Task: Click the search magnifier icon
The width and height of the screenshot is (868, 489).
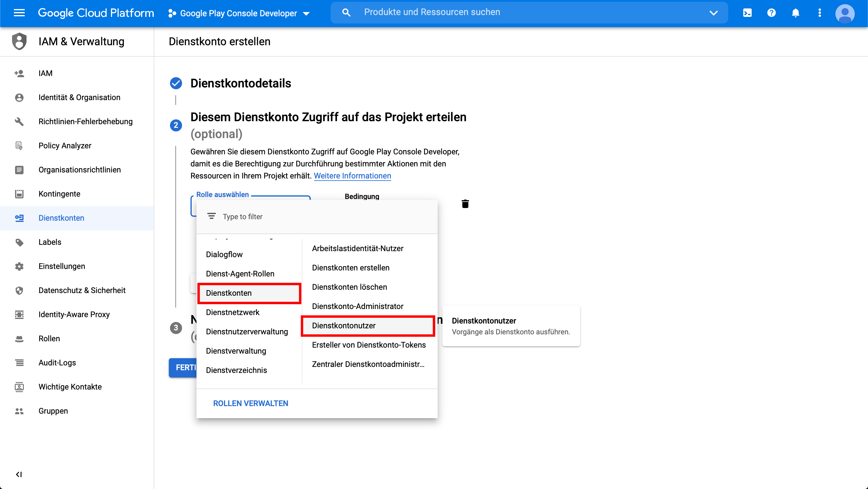Action: tap(346, 12)
